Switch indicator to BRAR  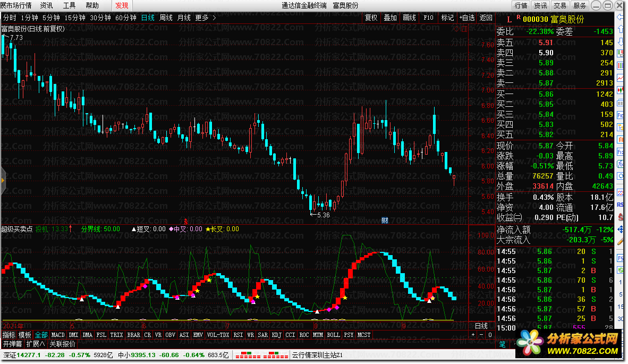[x=134, y=335]
